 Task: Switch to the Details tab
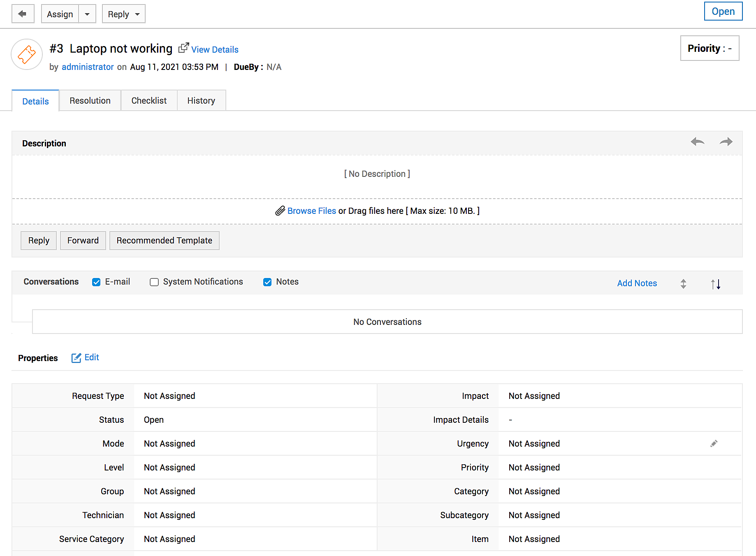[x=35, y=101]
